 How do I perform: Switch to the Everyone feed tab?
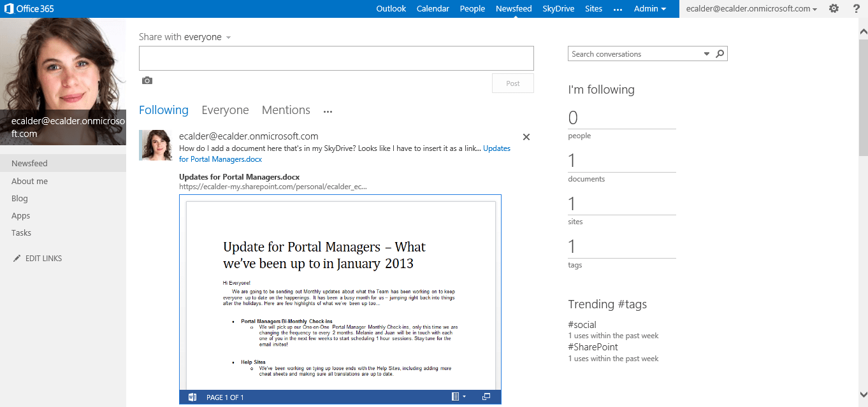tap(225, 110)
